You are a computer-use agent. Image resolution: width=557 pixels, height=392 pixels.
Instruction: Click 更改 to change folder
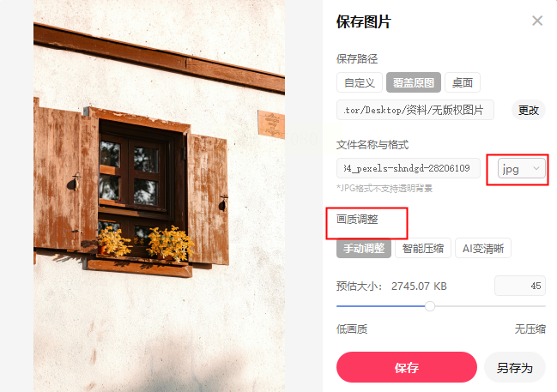(528, 110)
